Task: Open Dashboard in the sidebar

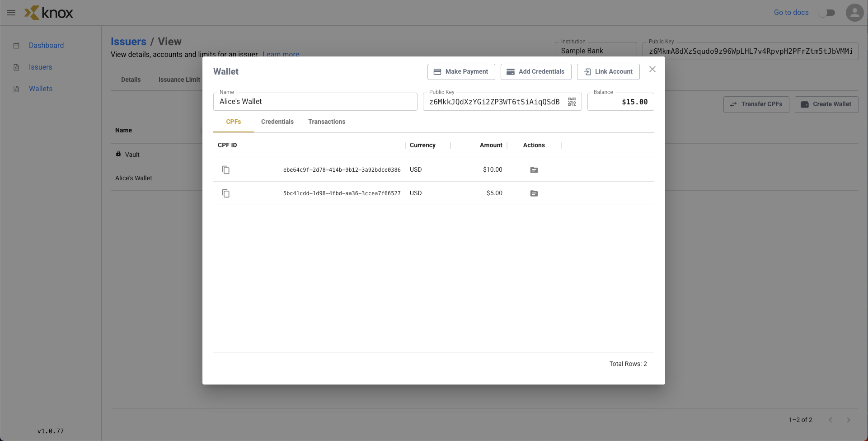Action: [46, 45]
